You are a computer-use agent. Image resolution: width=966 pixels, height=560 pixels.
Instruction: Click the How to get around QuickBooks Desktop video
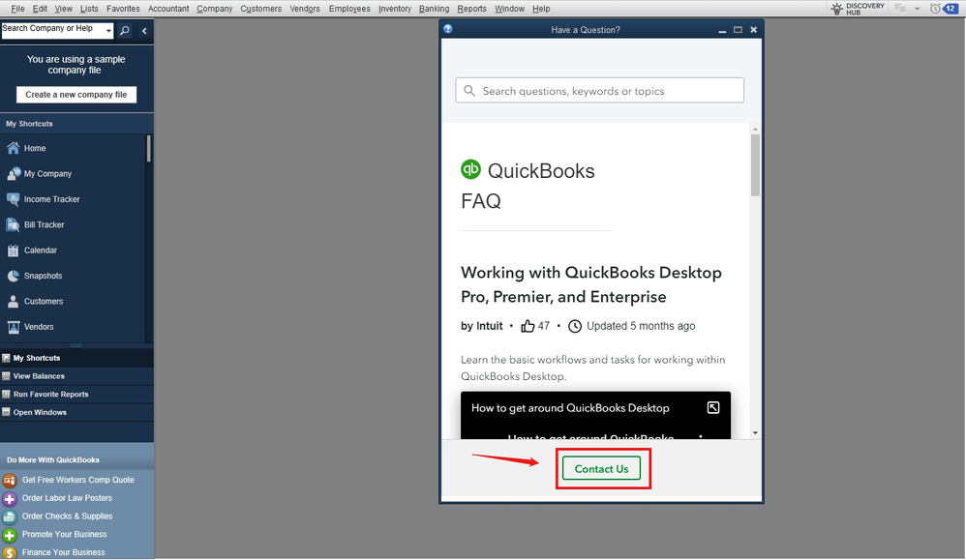(595, 415)
